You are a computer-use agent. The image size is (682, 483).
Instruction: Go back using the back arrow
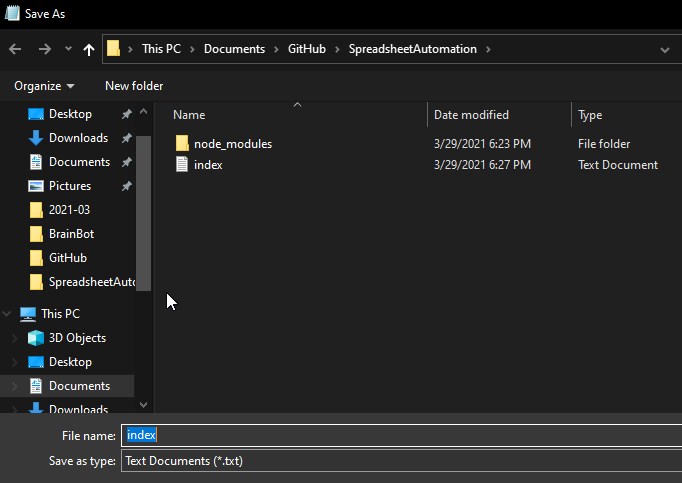[x=15, y=49]
